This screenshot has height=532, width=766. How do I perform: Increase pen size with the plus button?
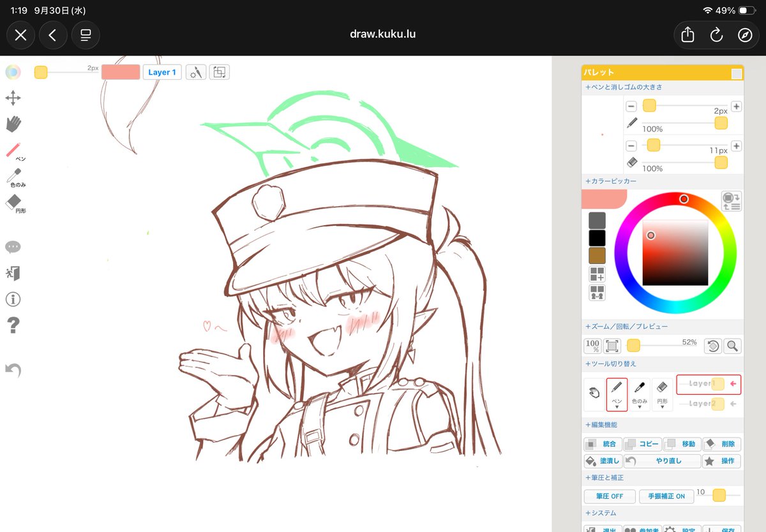click(x=736, y=107)
